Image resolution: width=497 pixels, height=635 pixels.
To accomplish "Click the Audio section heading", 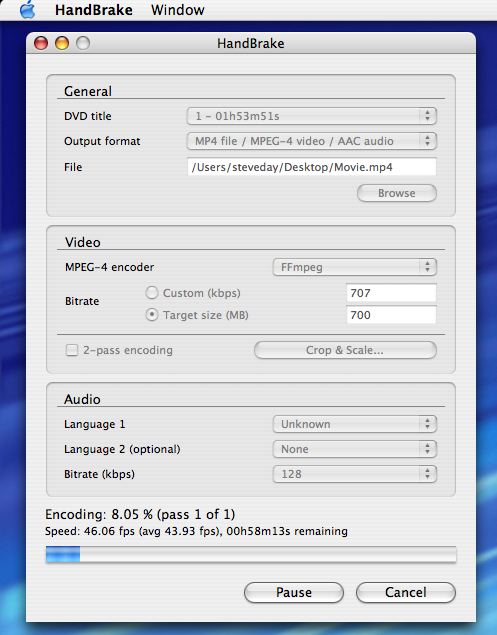I will point(82,399).
